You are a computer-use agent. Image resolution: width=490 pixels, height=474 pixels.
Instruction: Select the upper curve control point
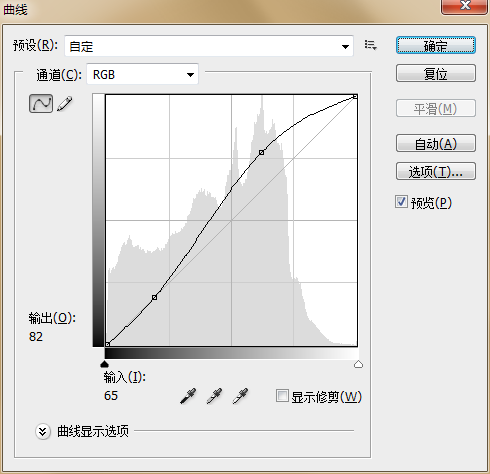pos(262,152)
